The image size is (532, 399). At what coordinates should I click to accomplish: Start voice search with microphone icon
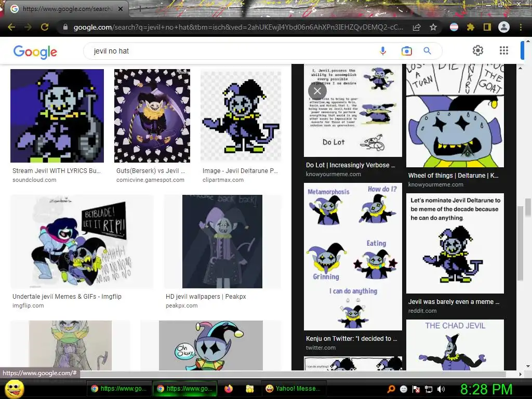[383, 51]
